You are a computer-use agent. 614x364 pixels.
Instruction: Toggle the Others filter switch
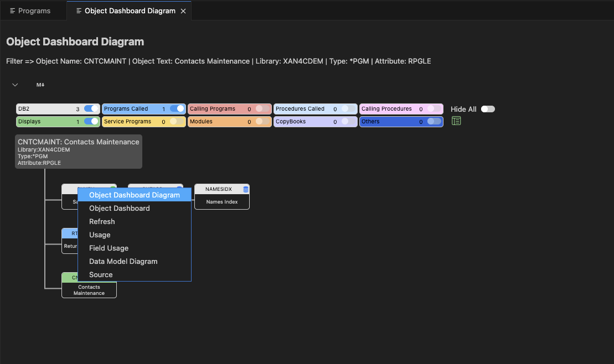coord(434,121)
